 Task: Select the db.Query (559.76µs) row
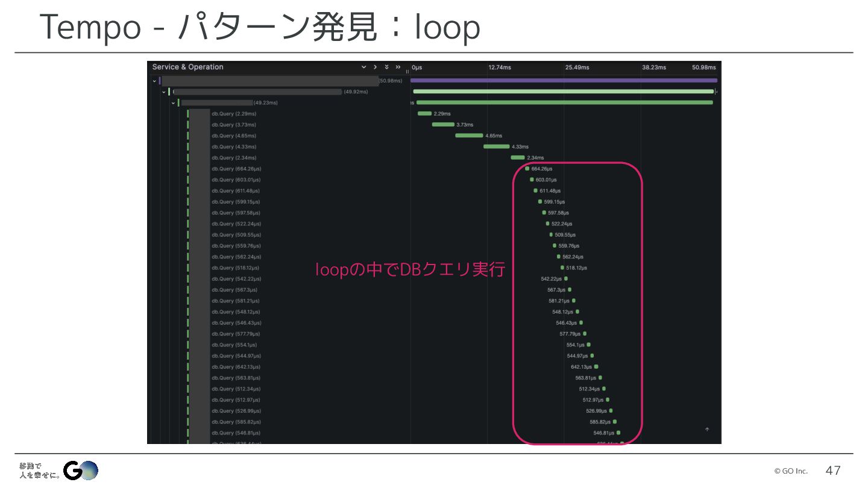point(236,246)
